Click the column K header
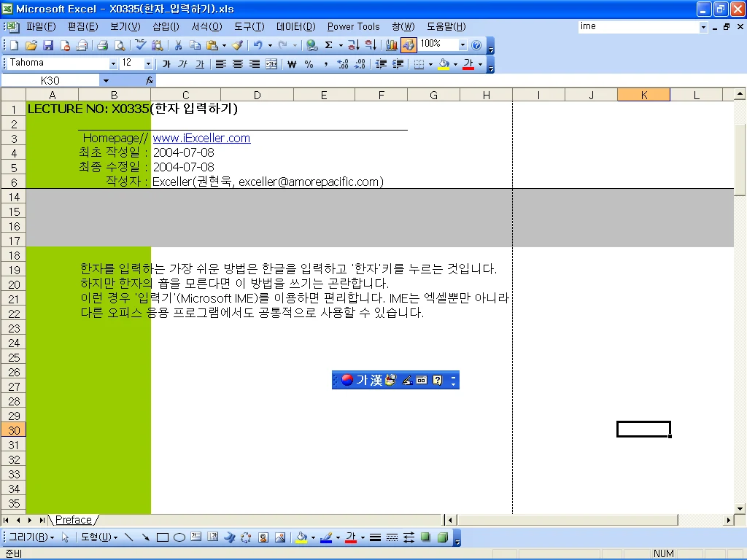The image size is (747, 560). pos(643,96)
